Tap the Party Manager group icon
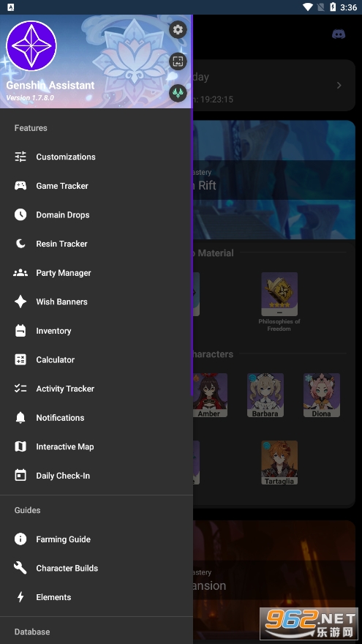 [x=20, y=273]
